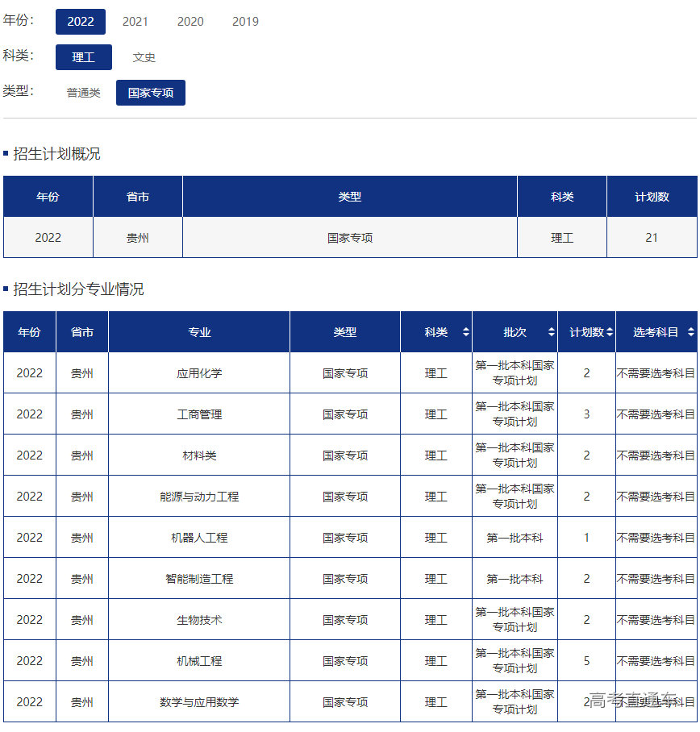Viewport: 700px width, 732px height.
Task: Choose the 2020 year option
Action: tap(190, 22)
